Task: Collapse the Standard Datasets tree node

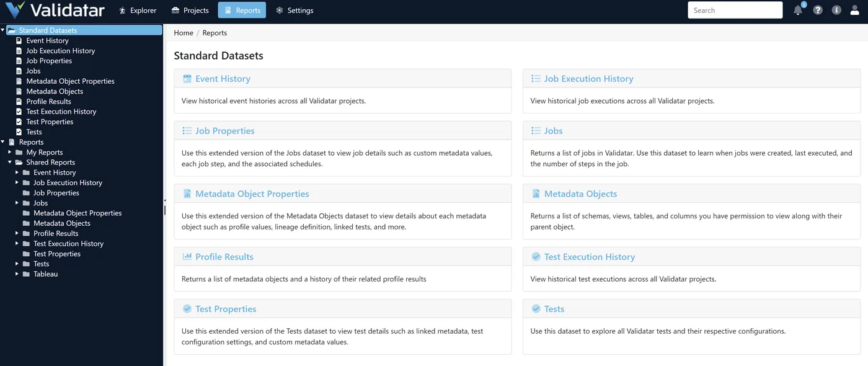Action: click(2, 30)
